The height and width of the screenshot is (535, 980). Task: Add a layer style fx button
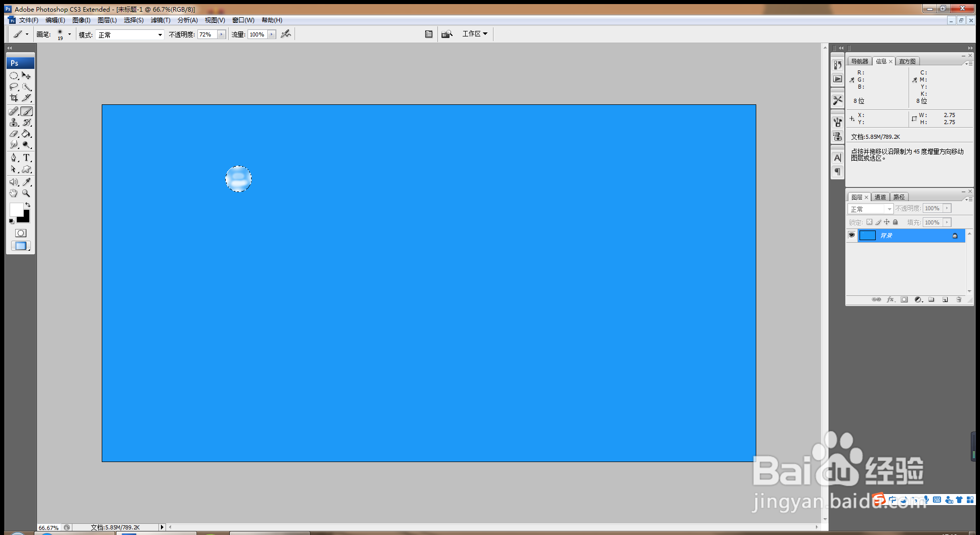pyautogui.click(x=890, y=300)
